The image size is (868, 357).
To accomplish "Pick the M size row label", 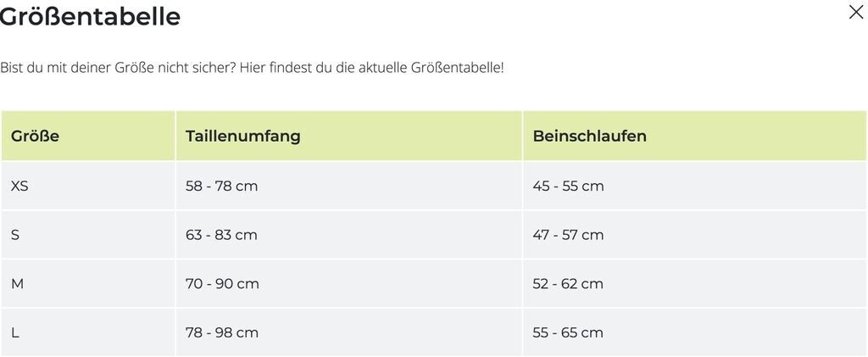I will tap(17, 284).
